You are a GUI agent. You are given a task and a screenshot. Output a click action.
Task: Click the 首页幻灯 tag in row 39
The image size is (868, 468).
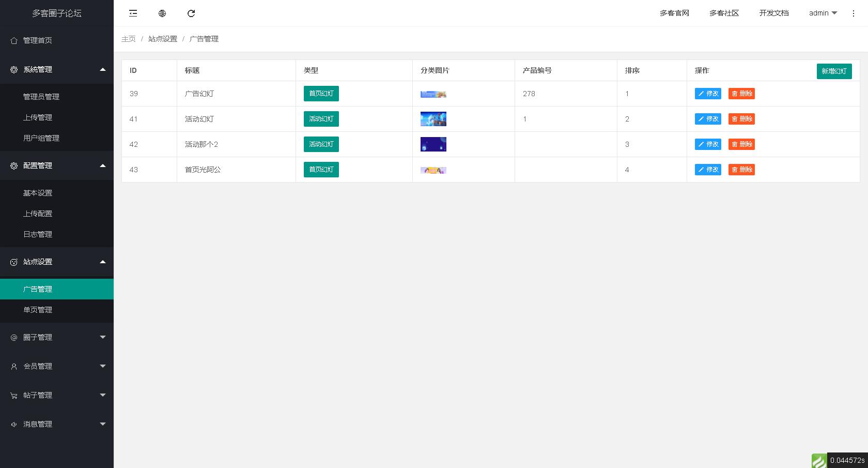321,94
